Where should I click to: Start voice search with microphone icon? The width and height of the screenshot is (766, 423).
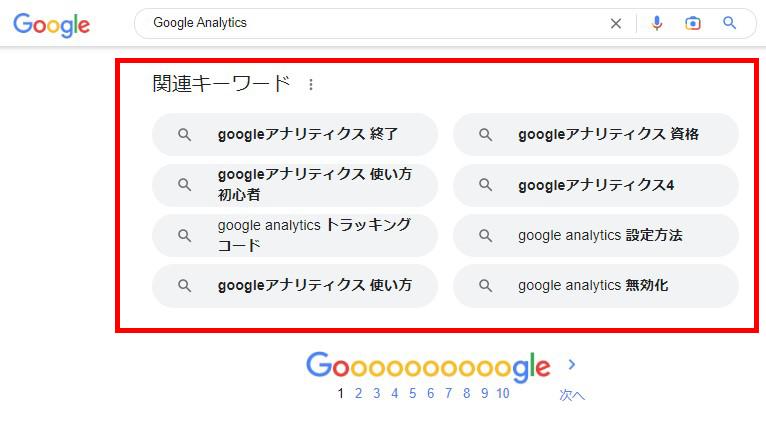[x=656, y=23]
